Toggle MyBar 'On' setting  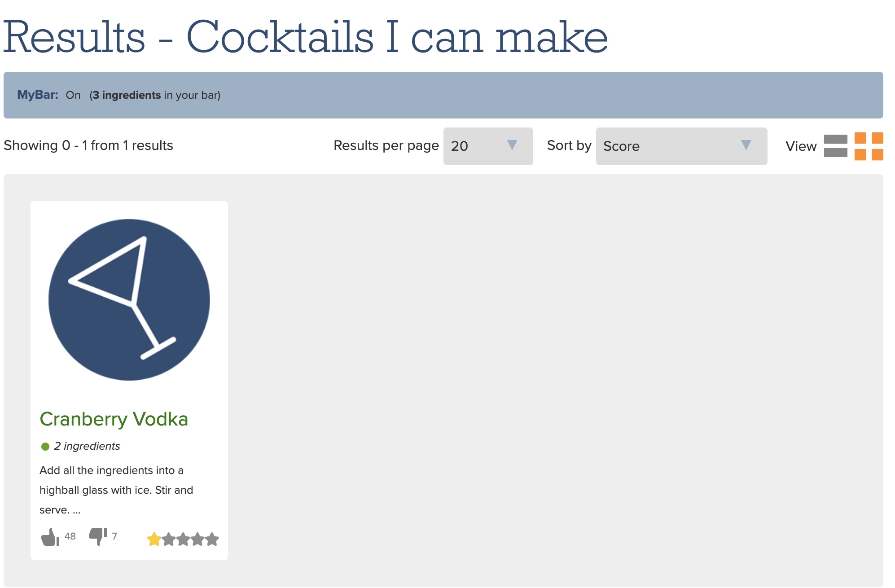[x=73, y=95]
